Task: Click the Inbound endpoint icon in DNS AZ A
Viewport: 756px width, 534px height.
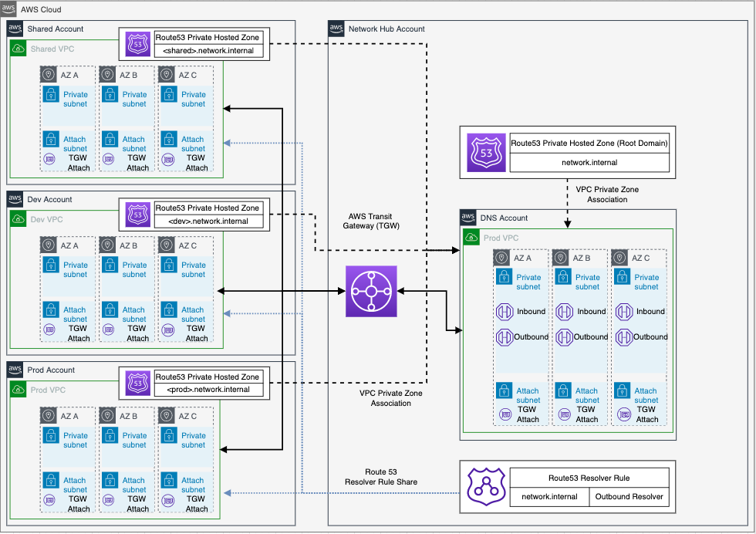Action: 505,312
